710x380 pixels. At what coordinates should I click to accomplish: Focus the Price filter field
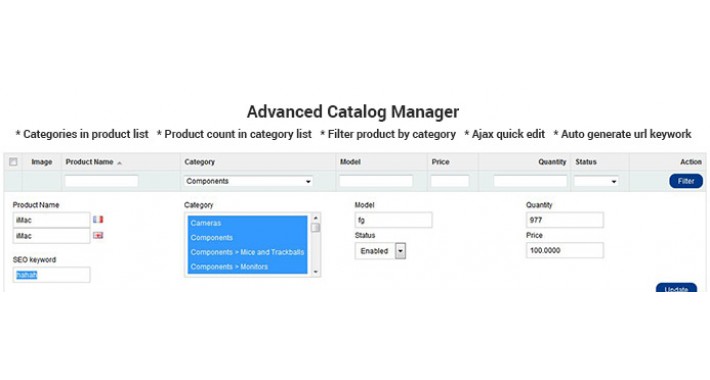(x=450, y=181)
